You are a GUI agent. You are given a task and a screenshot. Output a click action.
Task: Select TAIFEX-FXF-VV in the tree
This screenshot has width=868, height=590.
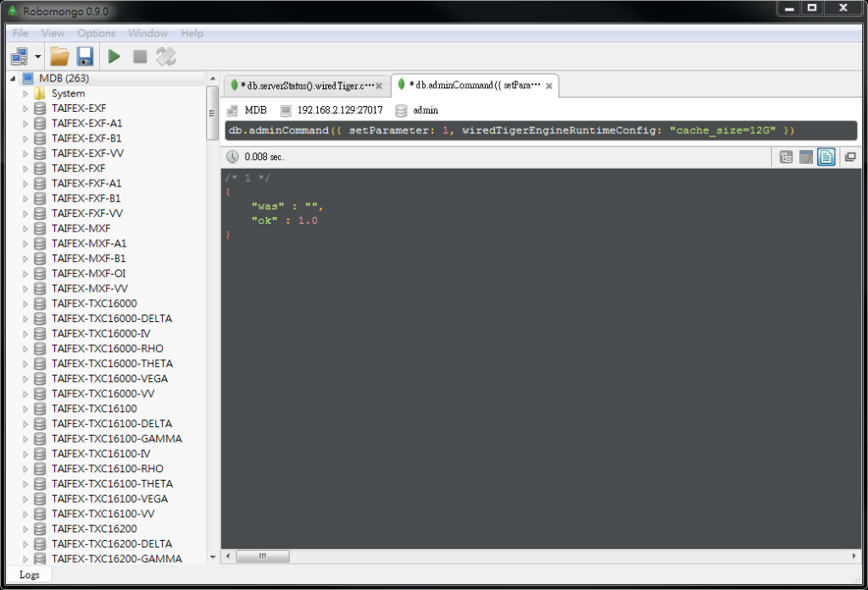point(87,213)
